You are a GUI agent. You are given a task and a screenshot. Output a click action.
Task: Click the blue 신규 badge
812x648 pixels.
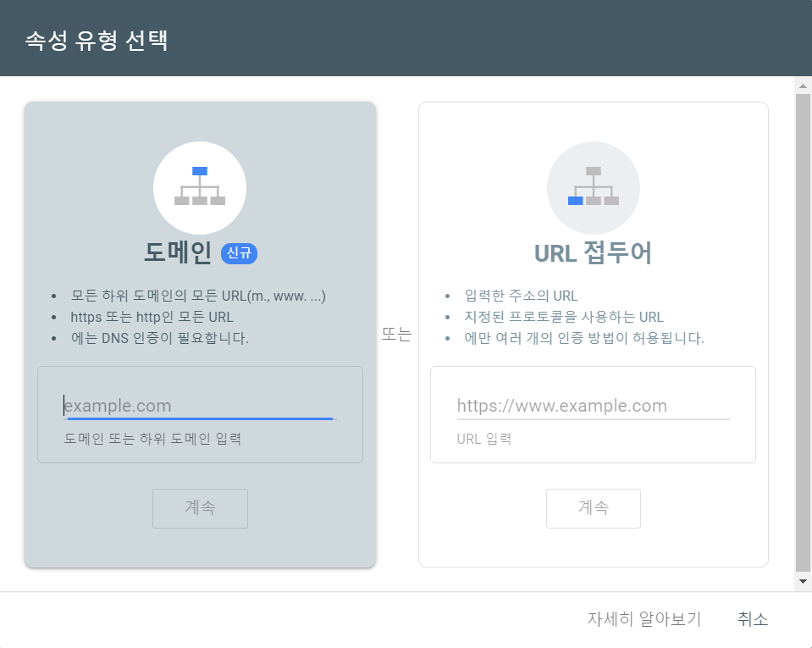click(x=240, y=252)
